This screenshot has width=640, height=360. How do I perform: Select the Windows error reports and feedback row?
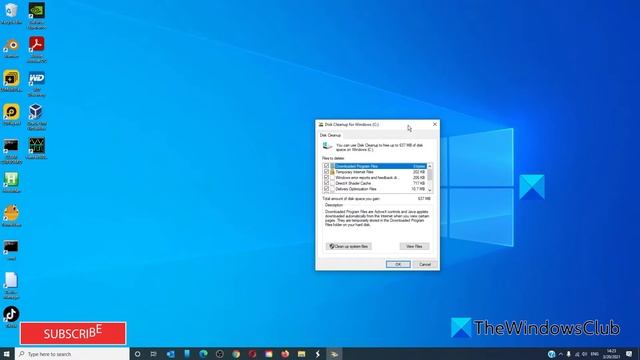coord(375,178)
